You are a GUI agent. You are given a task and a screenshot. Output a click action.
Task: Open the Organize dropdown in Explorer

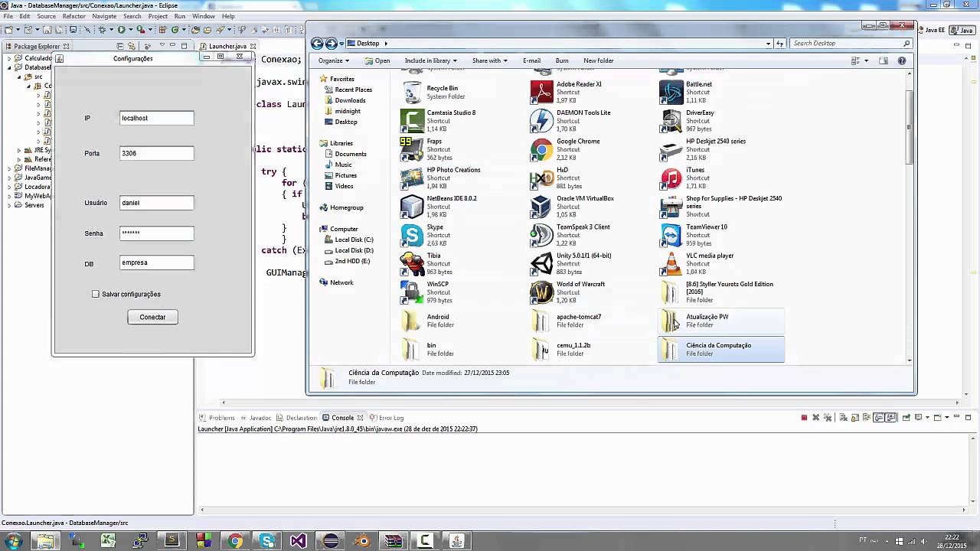[x=334, y=60]
